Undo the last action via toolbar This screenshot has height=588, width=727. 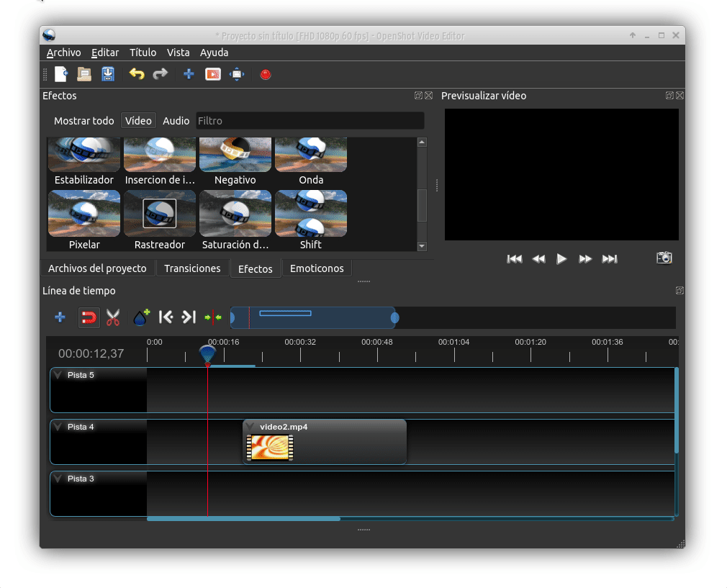pos(137,73)
